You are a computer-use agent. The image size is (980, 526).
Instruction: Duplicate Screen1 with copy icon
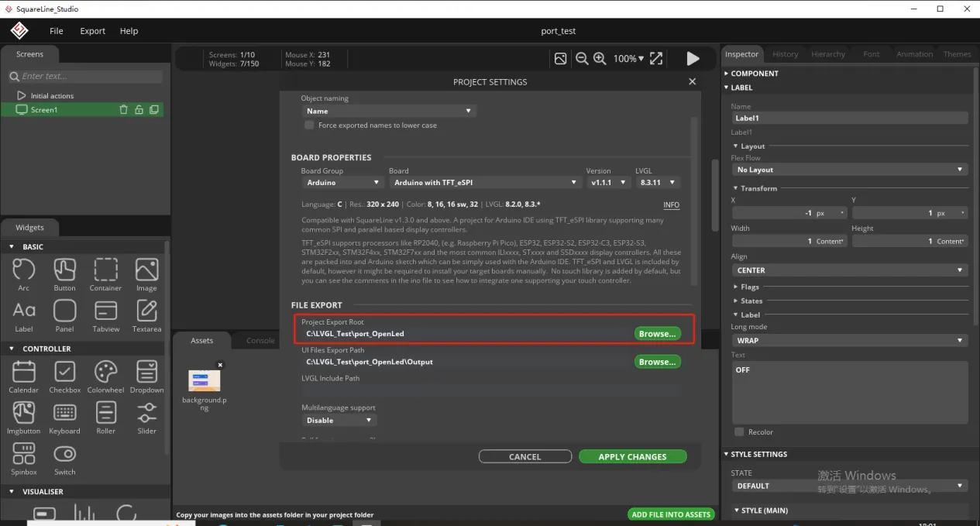pyautogui.click(x=154, y=110)
